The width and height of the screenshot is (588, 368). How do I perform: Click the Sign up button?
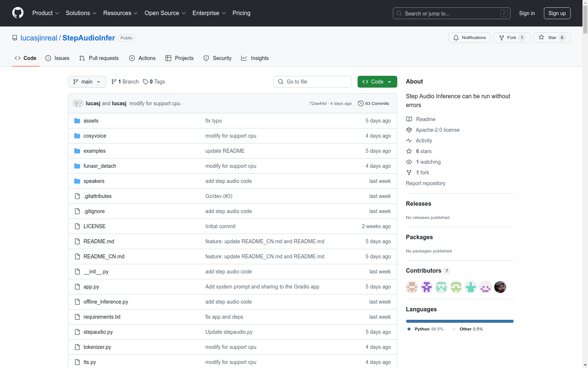(557, 13)
